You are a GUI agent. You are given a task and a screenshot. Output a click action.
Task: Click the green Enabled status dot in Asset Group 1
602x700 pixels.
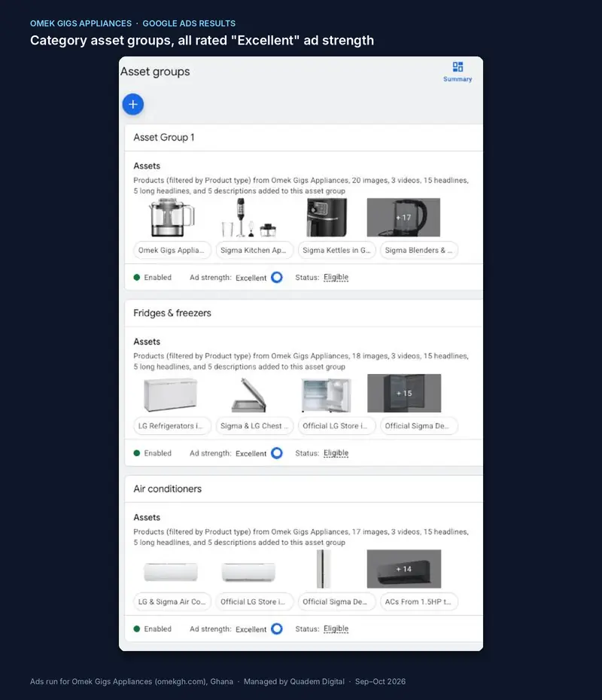pos(137,277)
